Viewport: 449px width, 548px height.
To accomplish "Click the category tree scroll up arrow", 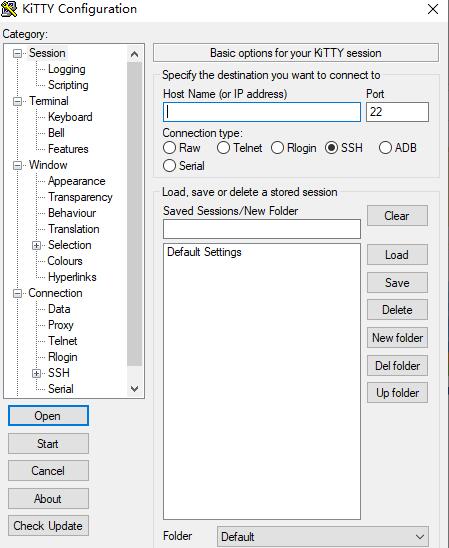I will coord(134,54).
